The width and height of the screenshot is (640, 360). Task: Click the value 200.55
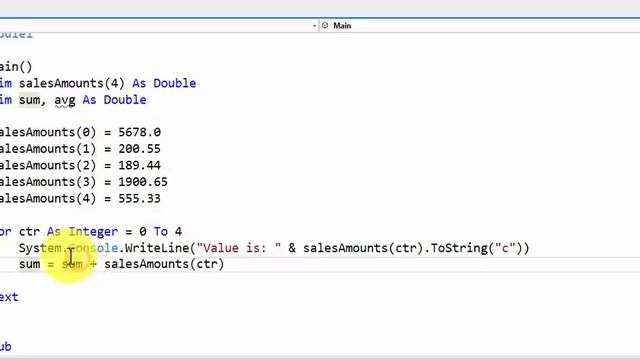coord(140,149)
